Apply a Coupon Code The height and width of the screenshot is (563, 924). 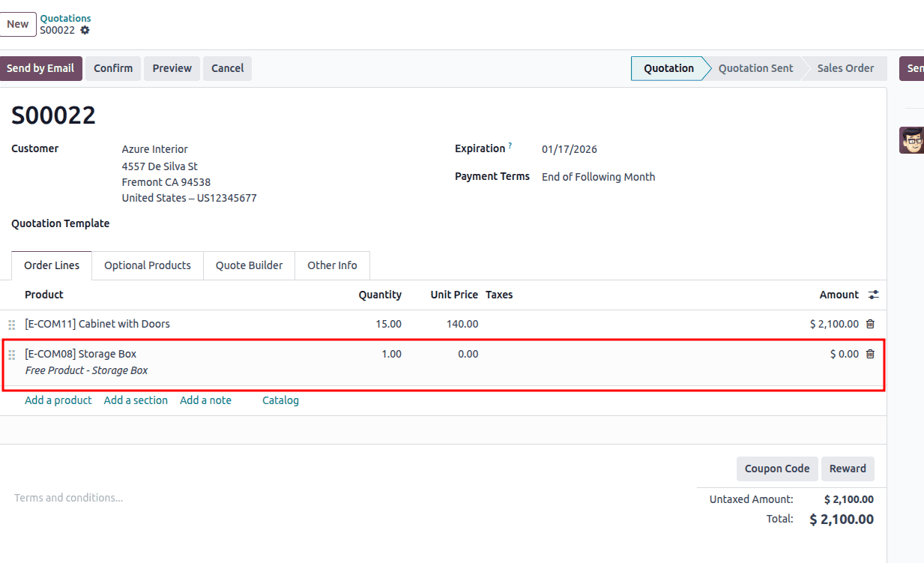coord(777,468)
